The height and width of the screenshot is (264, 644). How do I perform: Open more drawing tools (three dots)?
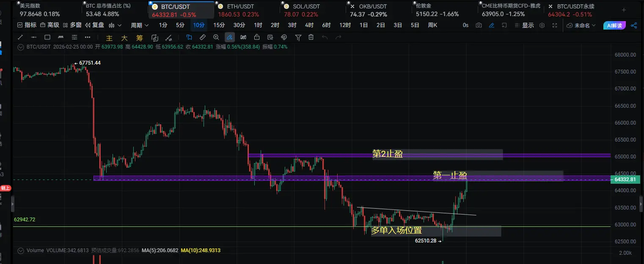88,37
